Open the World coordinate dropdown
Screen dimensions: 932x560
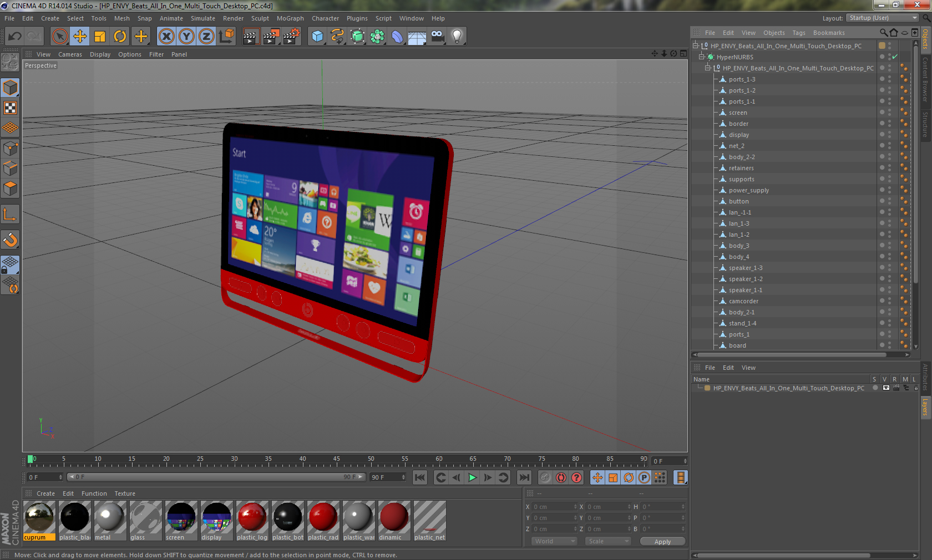554,541
